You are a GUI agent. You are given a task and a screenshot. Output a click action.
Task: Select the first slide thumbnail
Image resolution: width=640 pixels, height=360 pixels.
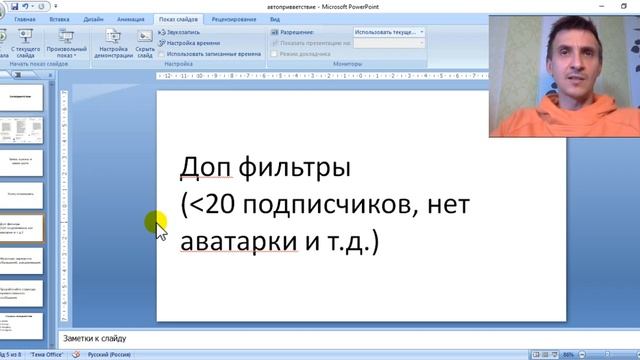[21, 98]
